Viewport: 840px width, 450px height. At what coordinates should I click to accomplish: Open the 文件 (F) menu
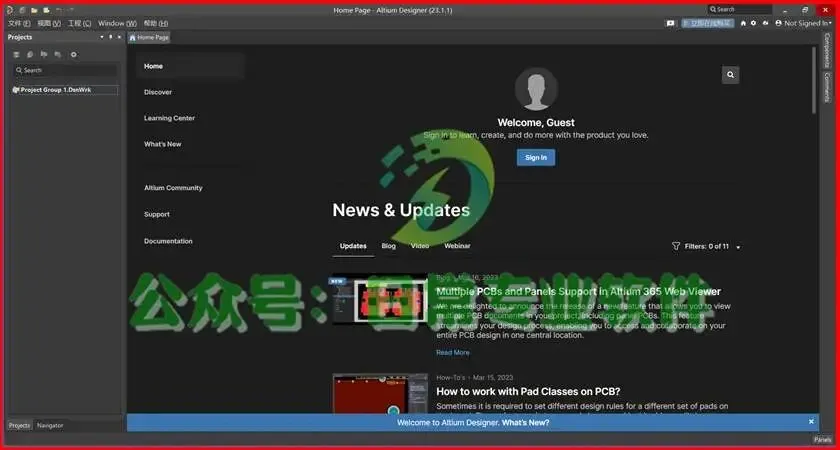click(19, 24)
